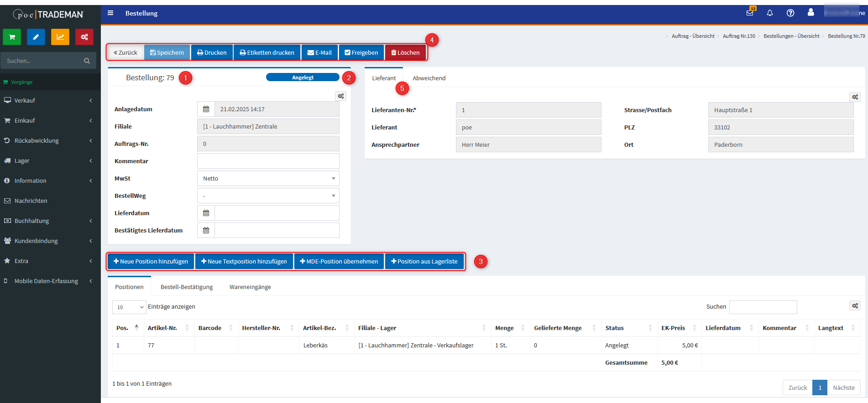
Task: Open the MwSt dropdown showing Netto
Action: [x=268, y=178]
